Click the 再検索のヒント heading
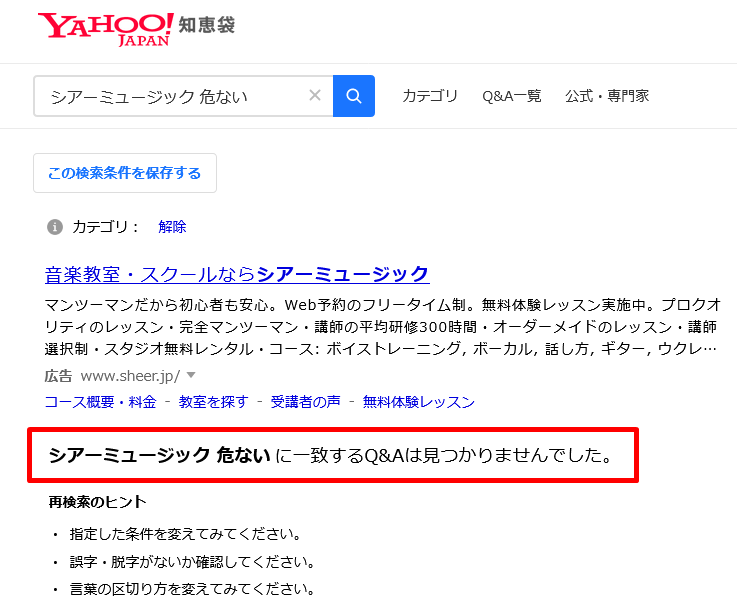Viewport: 737px width, 613px height. coord(97,502)
